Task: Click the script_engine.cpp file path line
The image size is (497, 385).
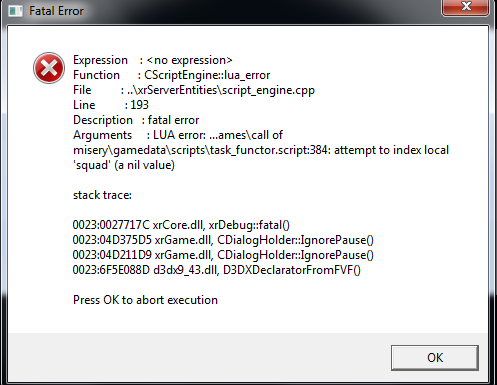Action: point(194,90)
